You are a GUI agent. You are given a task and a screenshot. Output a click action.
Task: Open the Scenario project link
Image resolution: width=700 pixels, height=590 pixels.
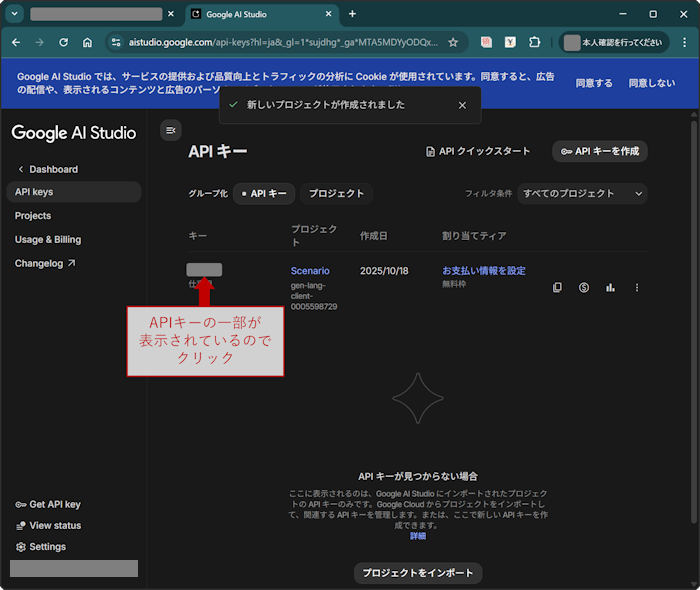point(310,271)
